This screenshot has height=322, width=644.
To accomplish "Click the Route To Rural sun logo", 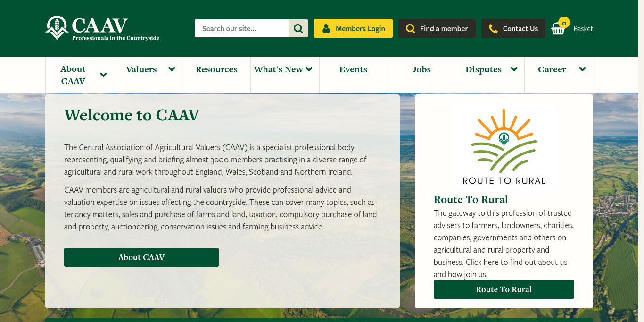I will [504, 146].
